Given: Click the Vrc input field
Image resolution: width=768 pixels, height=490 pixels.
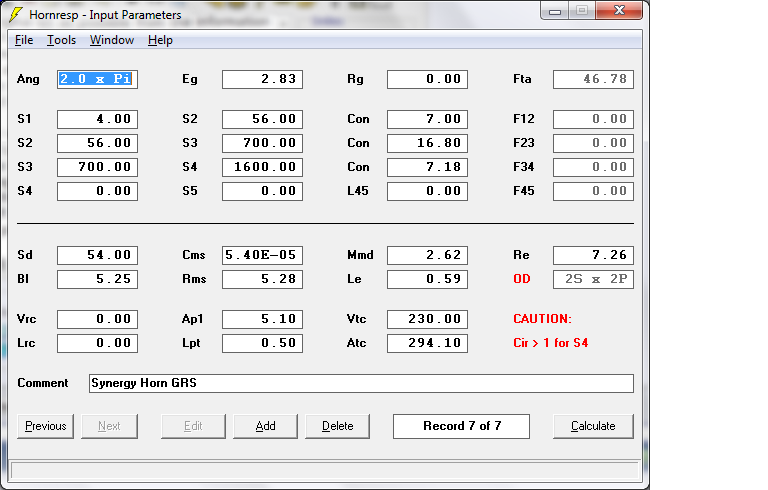Looking at the screenshot, I should click(97, 319).
